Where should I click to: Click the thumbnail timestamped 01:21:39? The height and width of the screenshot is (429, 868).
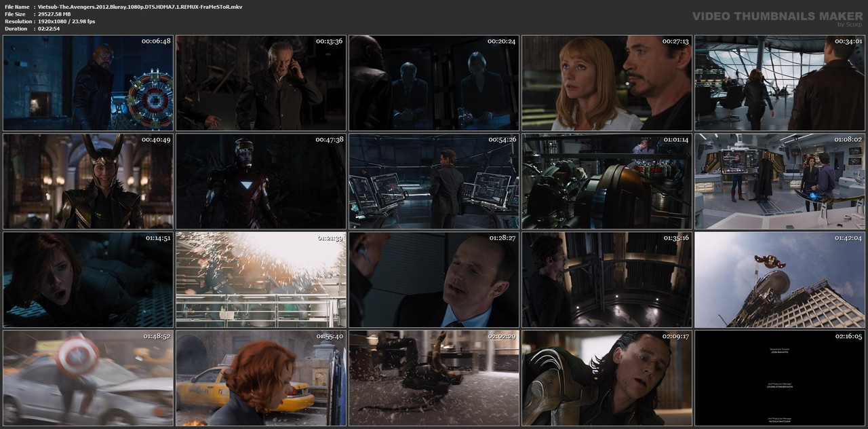point(261,280)
